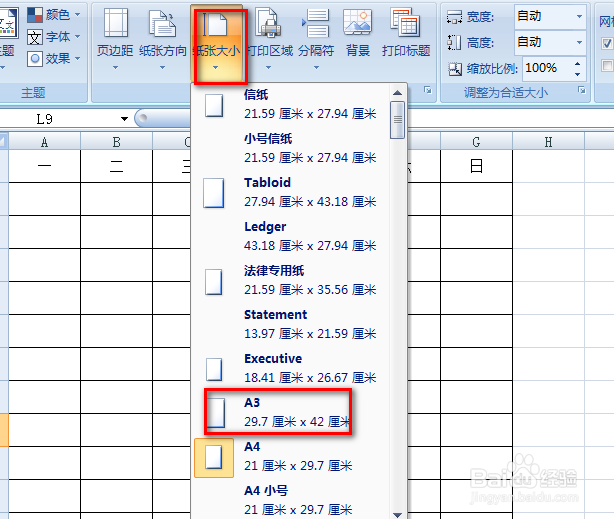Open the 宽度 width dropdown
Image resolution: width=614 pixels, height=519 pixels.
point(579,16)
